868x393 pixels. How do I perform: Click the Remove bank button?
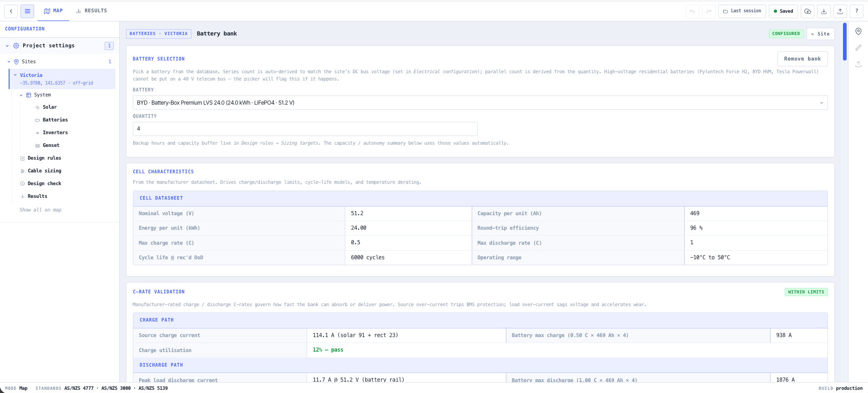point(802,59)
